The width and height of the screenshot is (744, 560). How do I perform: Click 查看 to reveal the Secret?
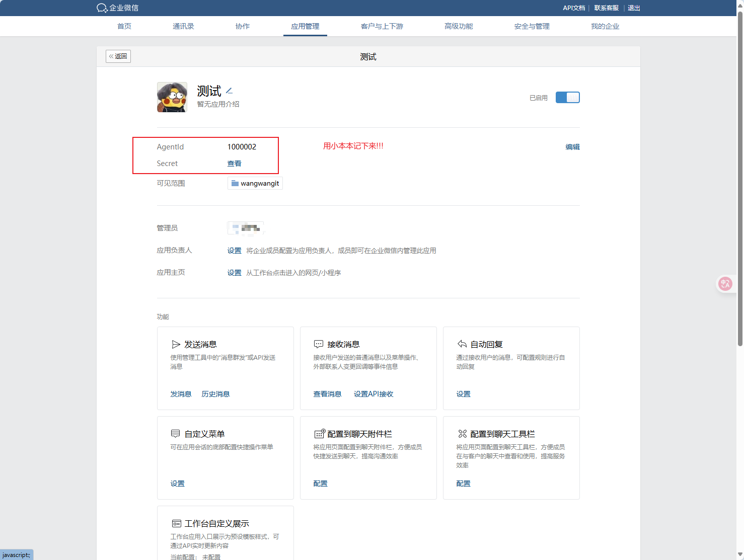click(234, 164)
